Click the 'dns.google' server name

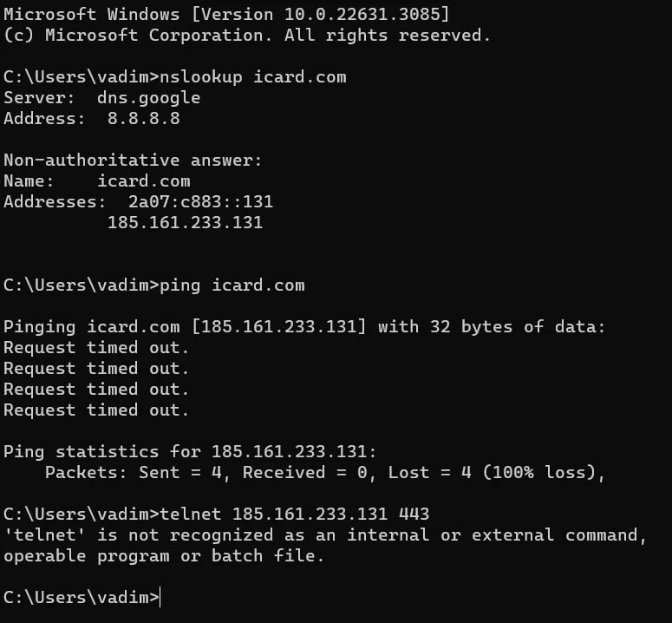pyautogui.click(x=148, y=98)
